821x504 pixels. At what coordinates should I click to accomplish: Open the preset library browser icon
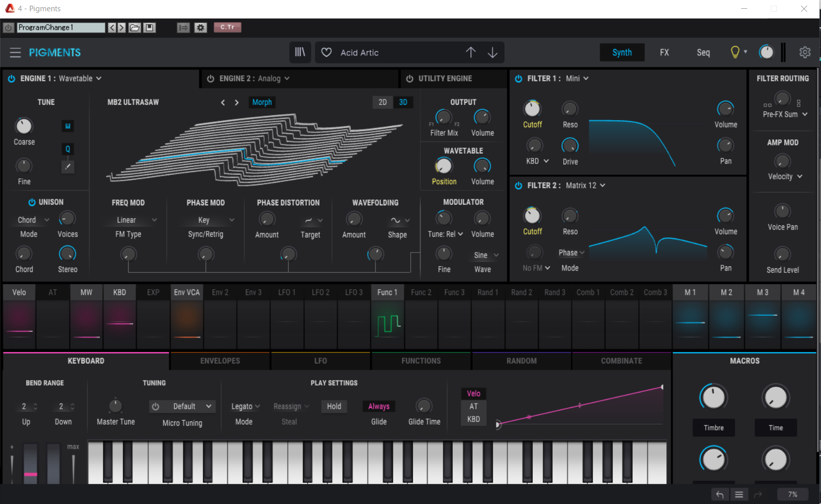(300, 52)
